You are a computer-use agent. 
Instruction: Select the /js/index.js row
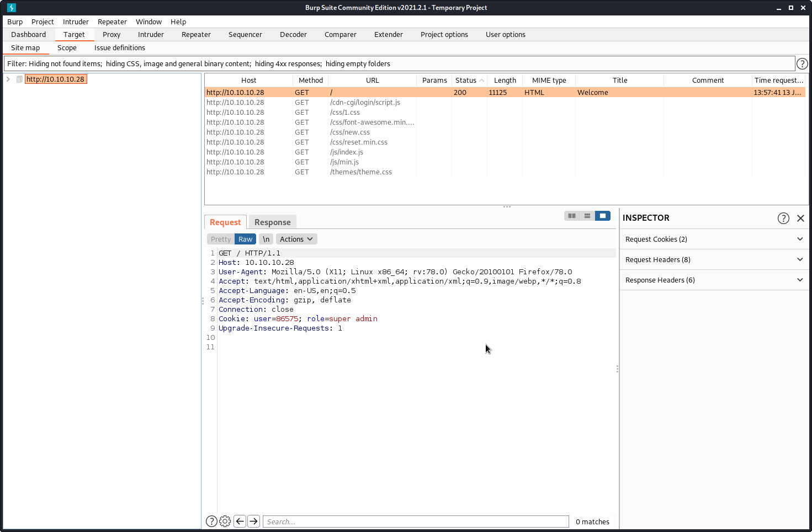pos(505,152)
